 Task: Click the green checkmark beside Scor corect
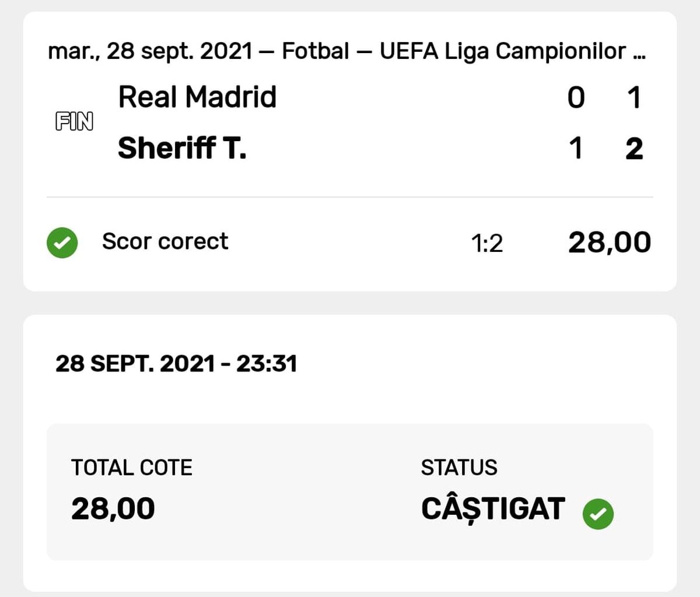click(x=61, y=241)
